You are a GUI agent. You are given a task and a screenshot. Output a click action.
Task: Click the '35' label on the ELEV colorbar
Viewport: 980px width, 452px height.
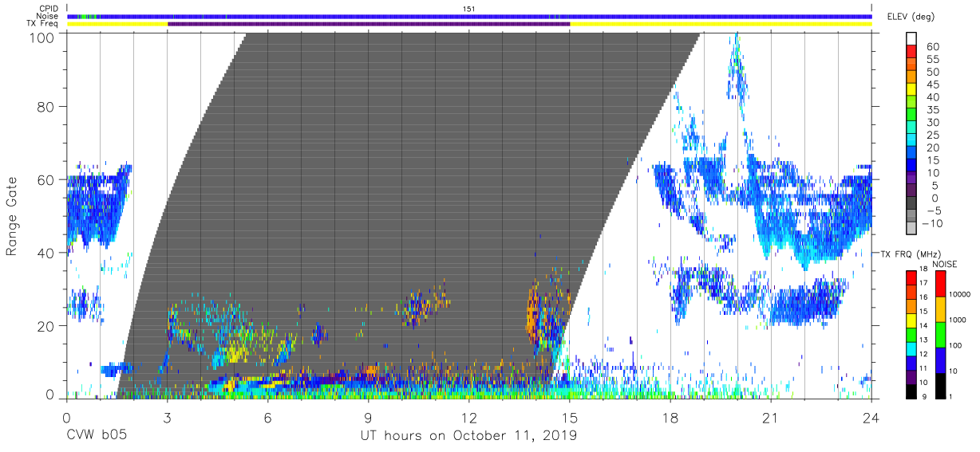tap(931, 110)
